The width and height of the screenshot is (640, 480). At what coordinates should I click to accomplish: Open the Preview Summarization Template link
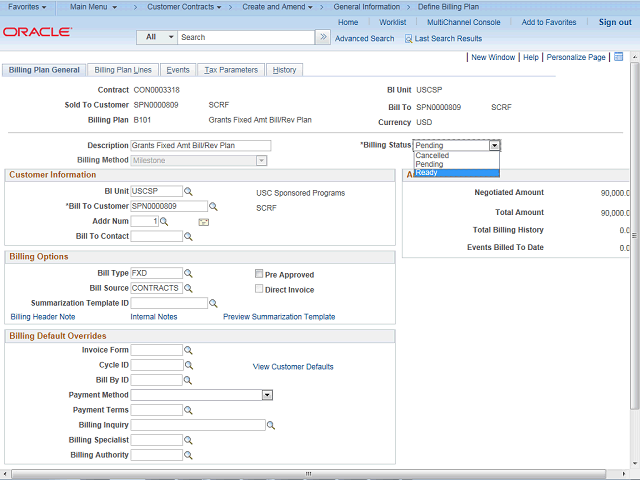(x=279, y=316)
